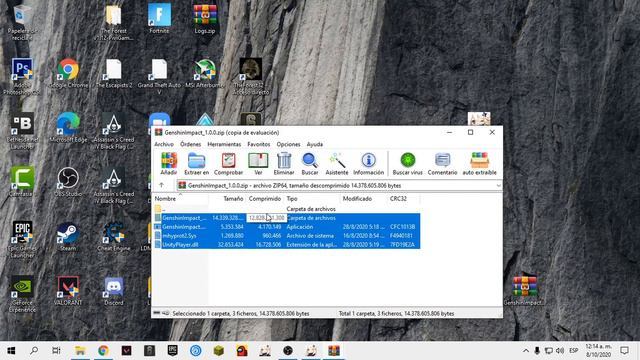Select the UnityPlayer.dll file row
640x360 pixels.
(x=287, y=245)
